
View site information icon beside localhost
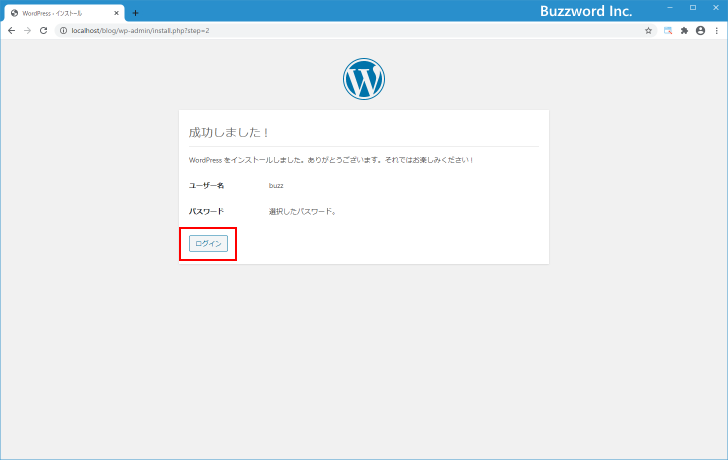point(63,31)
